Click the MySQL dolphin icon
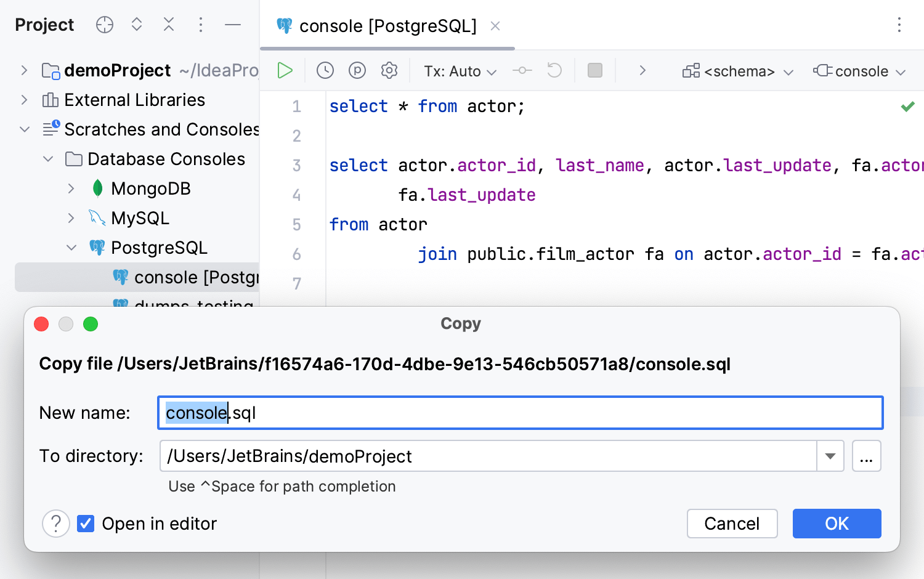The width and height of the screenshot is (924, 579). [97, 218]
